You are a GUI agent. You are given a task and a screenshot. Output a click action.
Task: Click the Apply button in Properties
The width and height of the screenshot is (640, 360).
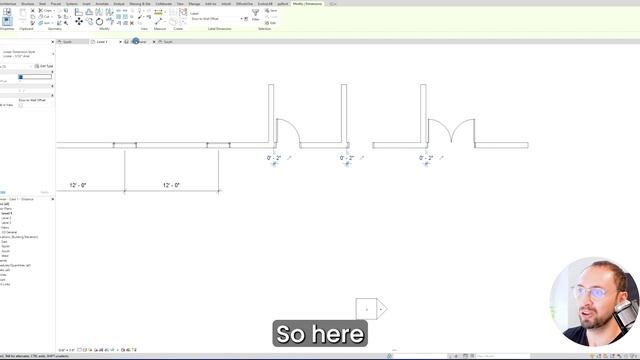click(x=44, y=192)
